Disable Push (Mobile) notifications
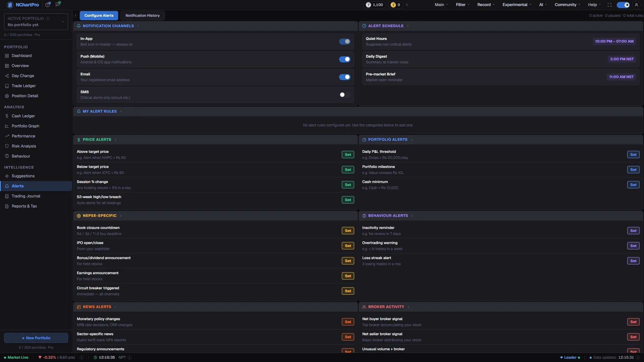This screenshot has width=644, height=362. [x=344, y=59]
